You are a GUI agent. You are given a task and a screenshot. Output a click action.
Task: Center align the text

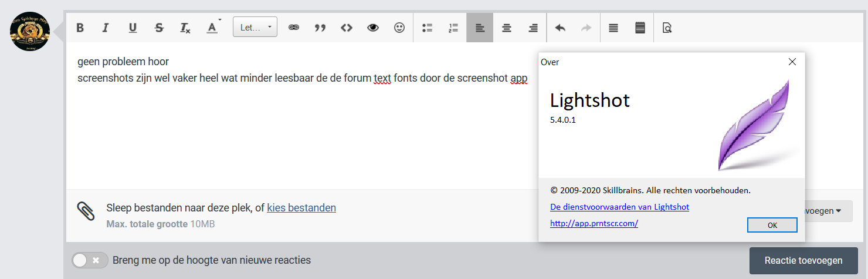click(x=507, y=28)
